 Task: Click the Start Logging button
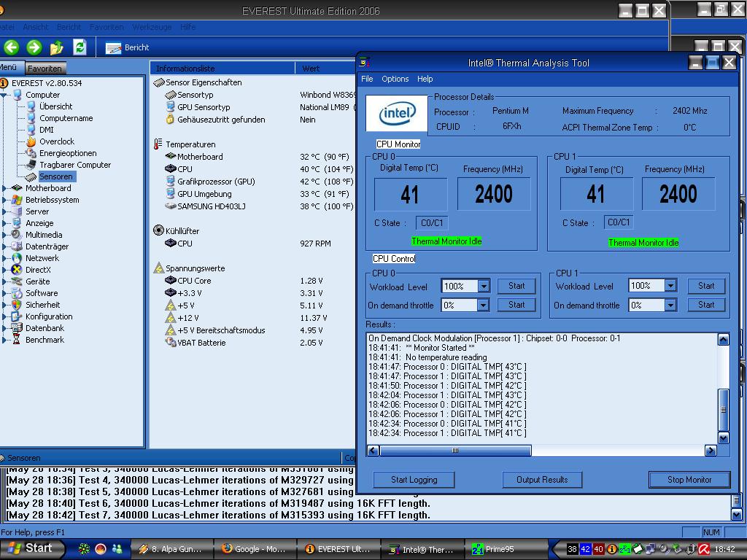pos(414,480)
